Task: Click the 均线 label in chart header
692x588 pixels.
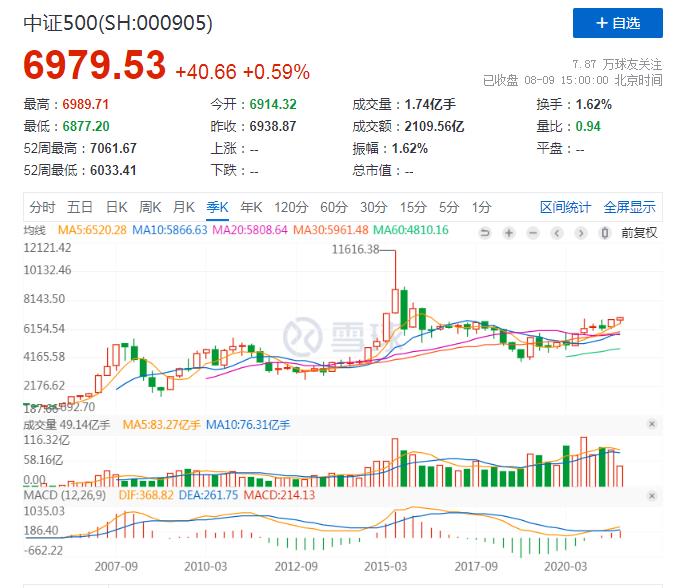Action: [x=34, y=230]
